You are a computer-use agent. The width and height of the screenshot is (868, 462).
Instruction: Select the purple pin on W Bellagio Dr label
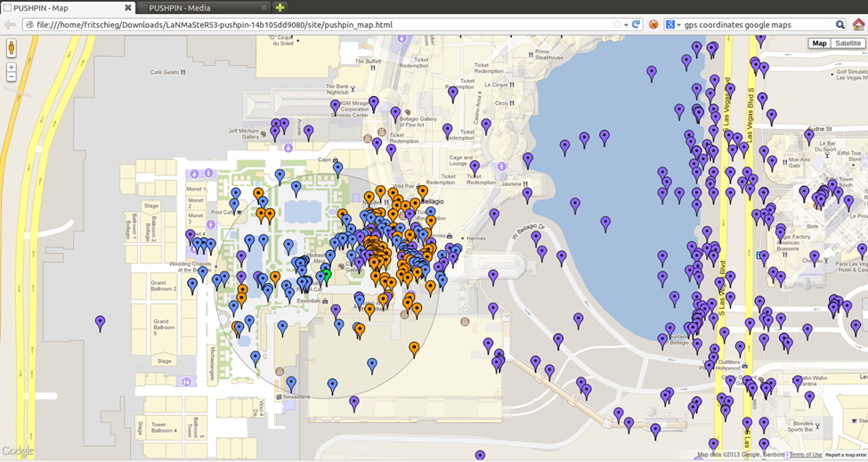(x=536, y=239)
